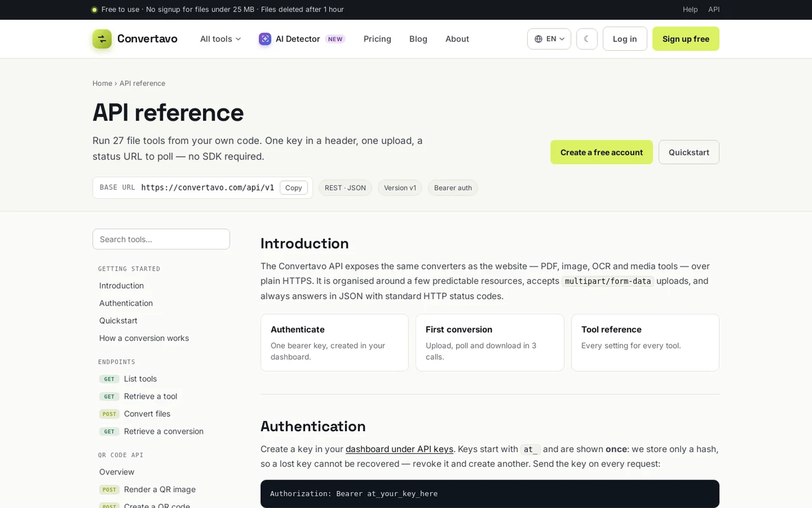The height and width of the screenshot is (508, 812).
Task: Go to Home via breadcrumb
Action: 102,83
